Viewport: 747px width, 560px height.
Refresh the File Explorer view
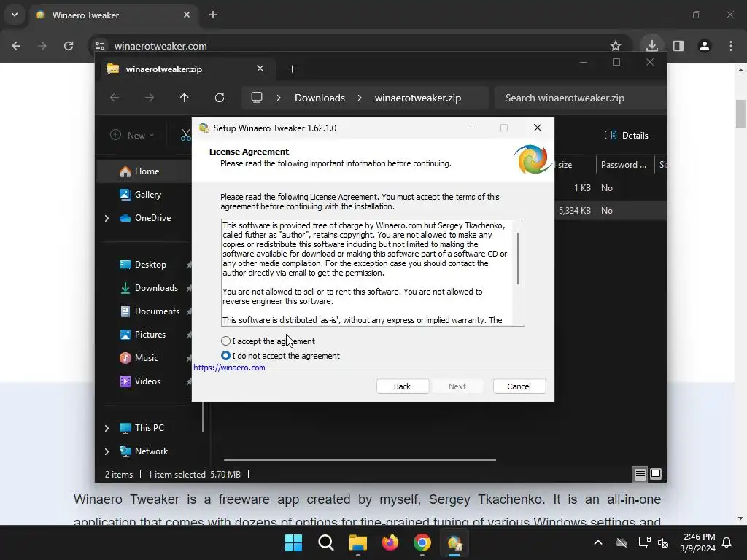coord(220,98)
